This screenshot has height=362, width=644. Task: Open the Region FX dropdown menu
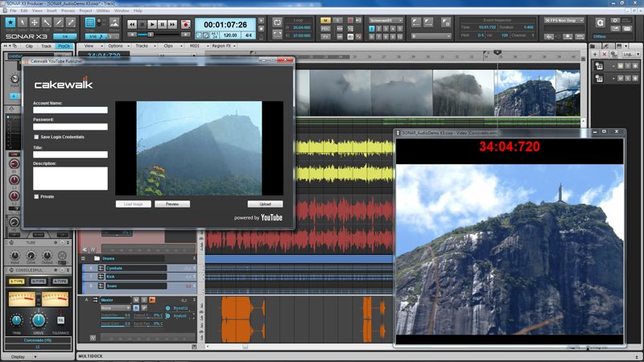(224, 46)
